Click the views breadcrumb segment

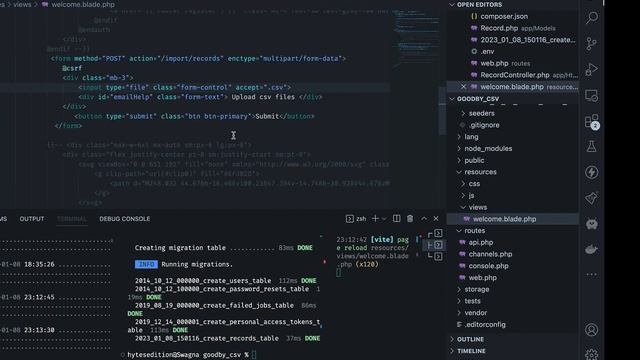[x=22, y=4]
